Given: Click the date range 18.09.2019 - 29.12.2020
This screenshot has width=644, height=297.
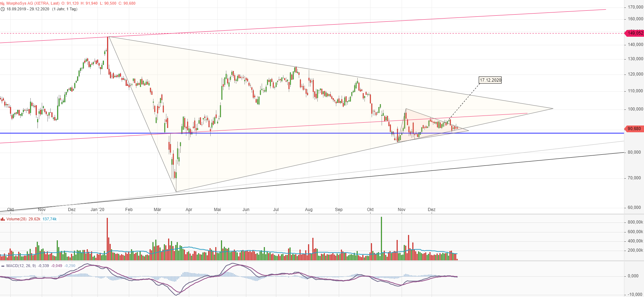Looking at the screenshot, I should tap(28, 9).
